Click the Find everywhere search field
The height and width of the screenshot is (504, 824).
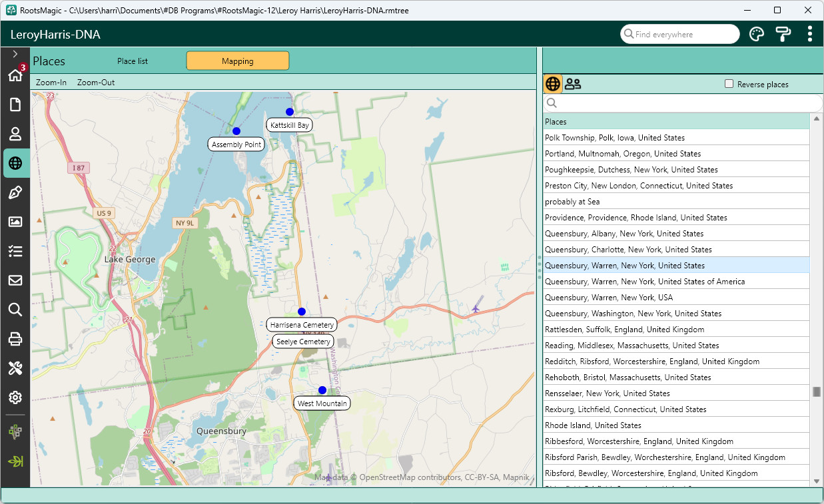click(x=679, y=34)
